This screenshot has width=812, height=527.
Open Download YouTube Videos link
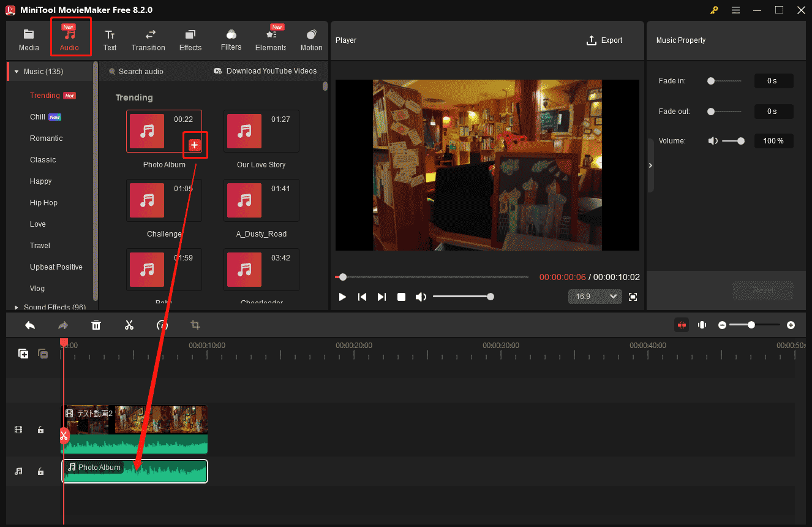265,71
